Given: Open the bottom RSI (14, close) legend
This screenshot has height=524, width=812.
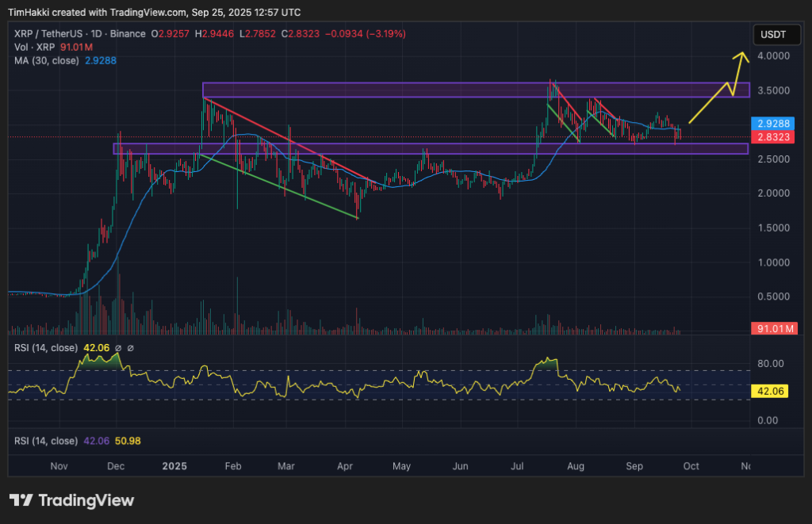Looking at the screenshot, I should [44, 441].
